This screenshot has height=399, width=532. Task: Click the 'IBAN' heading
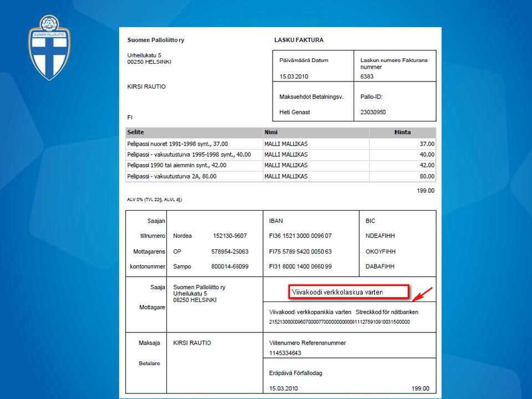click(276, 221)
